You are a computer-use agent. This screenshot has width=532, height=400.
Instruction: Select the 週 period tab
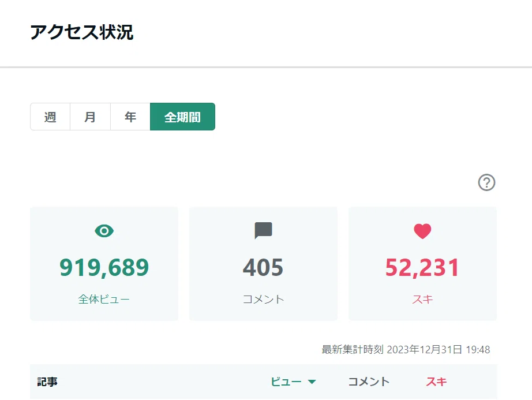click(50, 117)
